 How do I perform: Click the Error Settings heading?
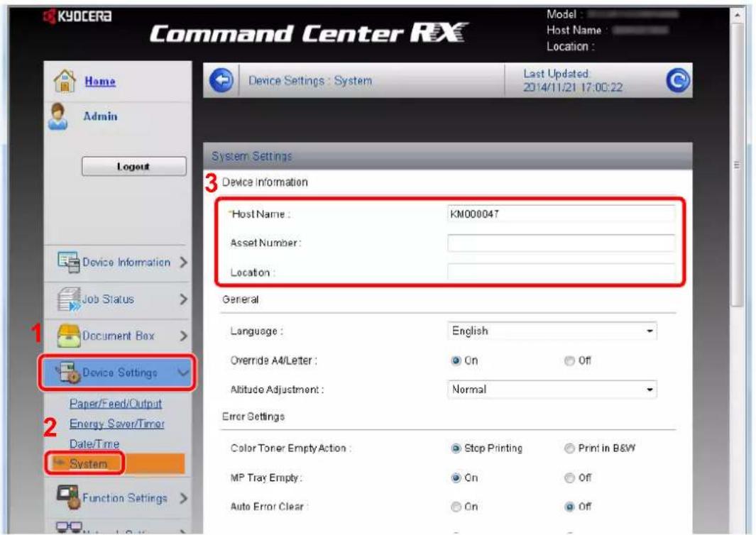(253, 417)
